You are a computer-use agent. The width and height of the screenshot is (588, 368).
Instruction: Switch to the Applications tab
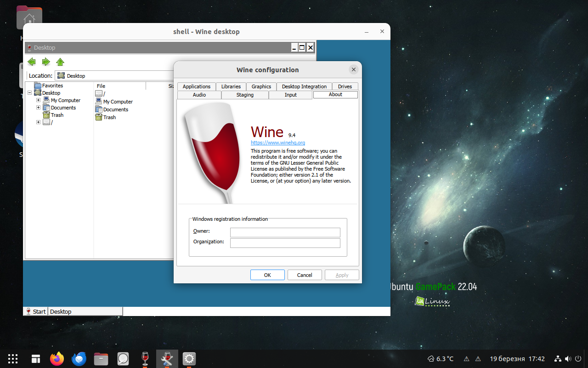coord(197,86)
